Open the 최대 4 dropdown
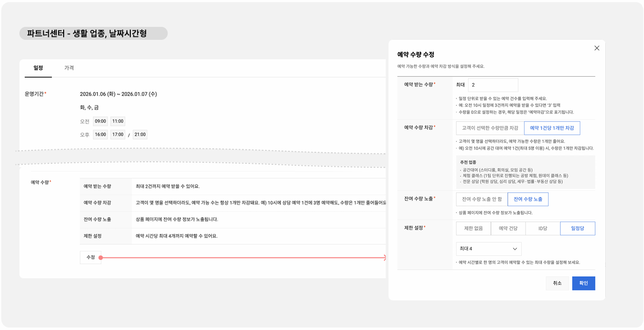Viewport: 644px width, 330px height. click(488, 249)
